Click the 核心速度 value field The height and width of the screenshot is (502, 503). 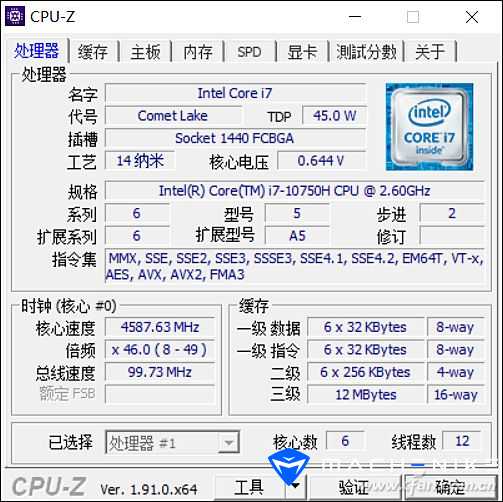coord(160,327)
